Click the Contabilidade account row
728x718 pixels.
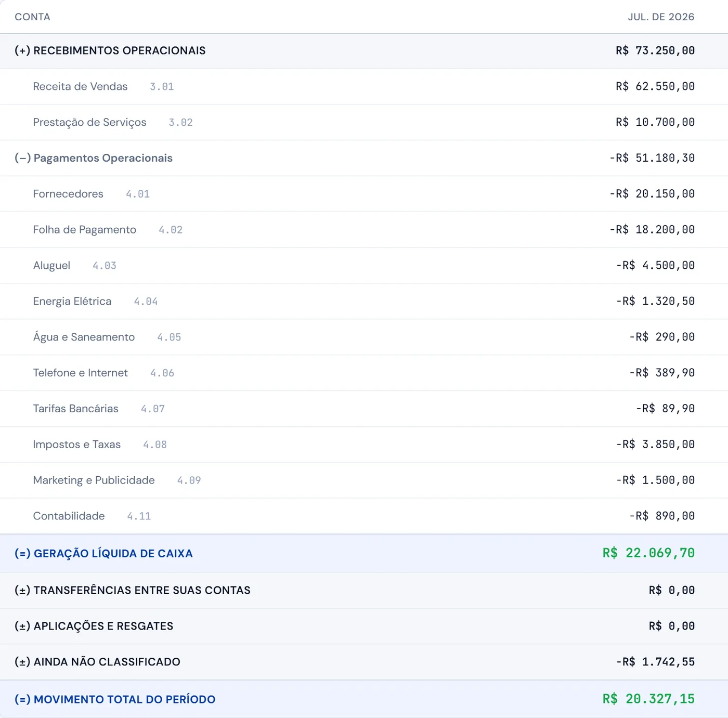click(x=364, y=516)
